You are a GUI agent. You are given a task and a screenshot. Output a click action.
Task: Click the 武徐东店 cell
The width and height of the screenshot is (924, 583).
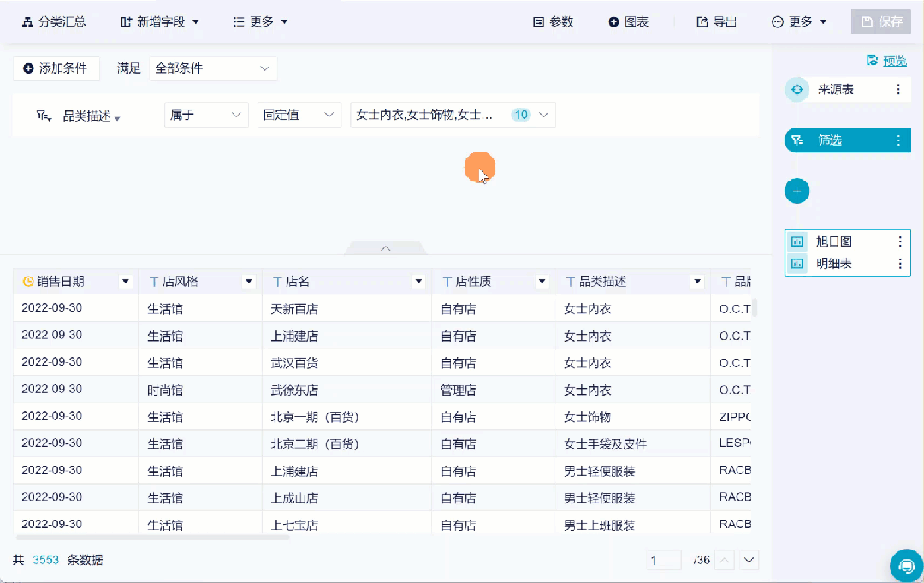(x=294, y=390)
